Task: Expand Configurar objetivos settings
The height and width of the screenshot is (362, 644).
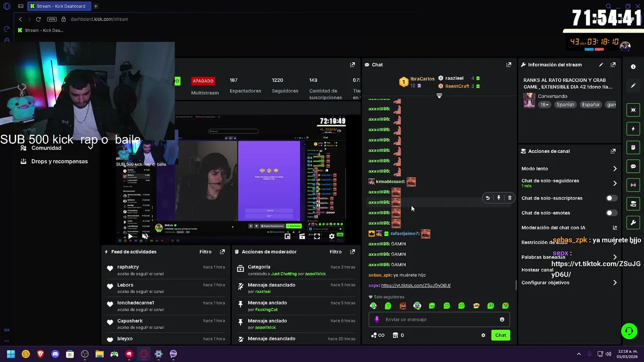Action: coord(615,283)
